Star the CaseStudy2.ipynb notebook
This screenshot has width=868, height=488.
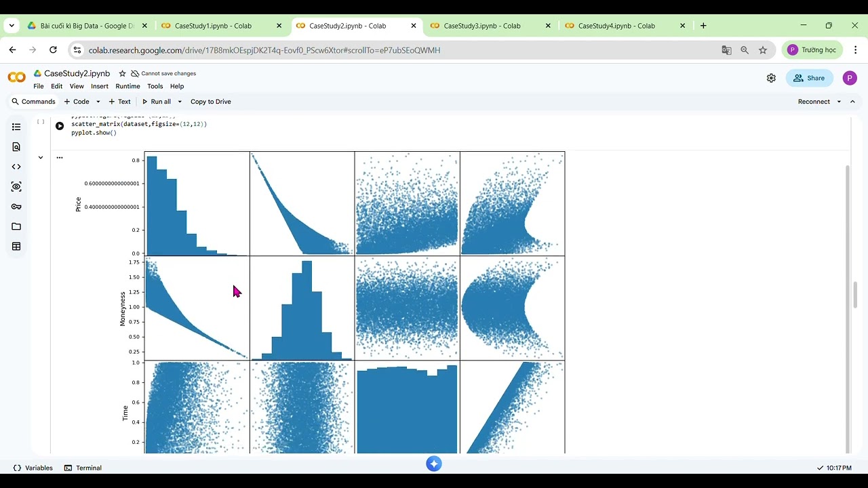(x=122, y=73)
